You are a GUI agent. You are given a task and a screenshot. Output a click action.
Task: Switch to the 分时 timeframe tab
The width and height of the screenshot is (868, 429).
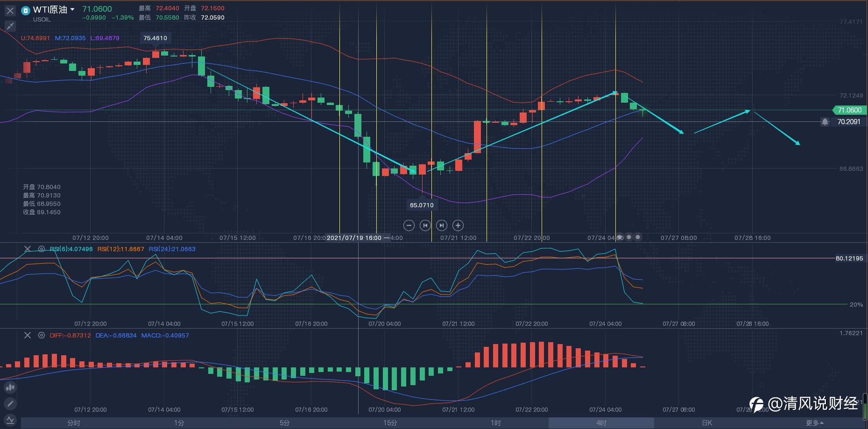pyautogui.click(x=74, y=423)
